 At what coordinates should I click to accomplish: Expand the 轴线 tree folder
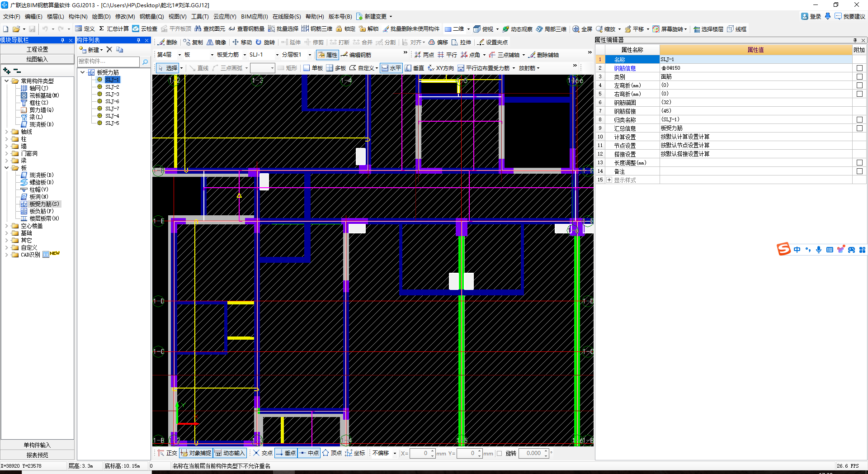point(7,132)
